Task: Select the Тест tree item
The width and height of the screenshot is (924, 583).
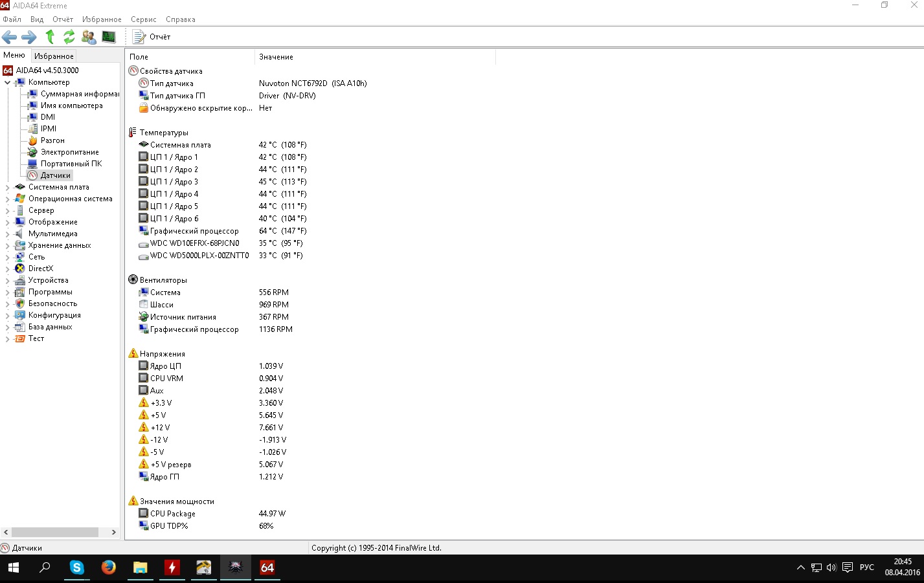Action: point(36,338)
